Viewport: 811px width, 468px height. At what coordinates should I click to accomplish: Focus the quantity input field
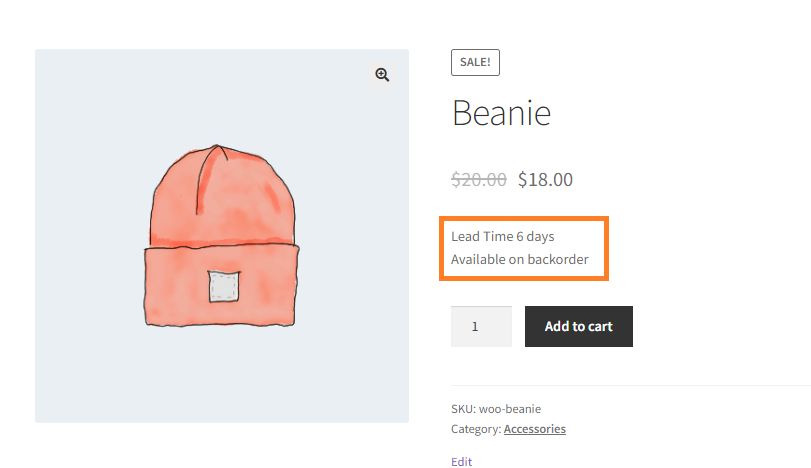(482, 326)
